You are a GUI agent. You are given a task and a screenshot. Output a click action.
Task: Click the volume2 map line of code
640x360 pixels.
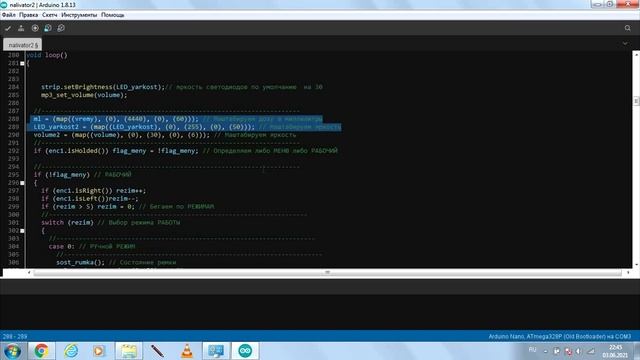[164, 135]
